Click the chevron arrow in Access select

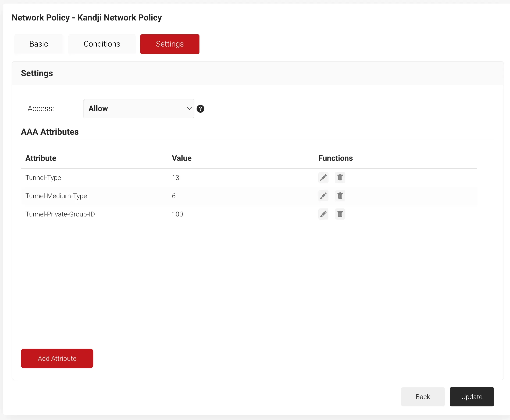point(189,109)
